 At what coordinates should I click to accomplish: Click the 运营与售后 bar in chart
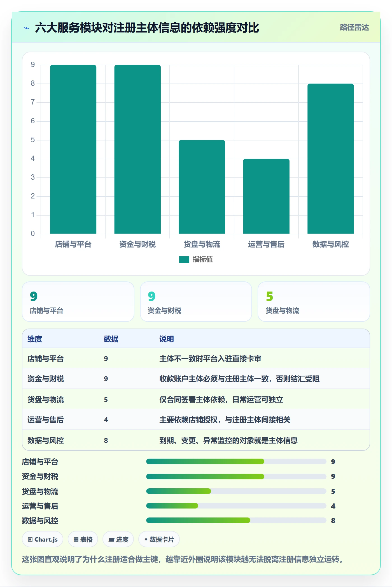(x=266, y=196)
